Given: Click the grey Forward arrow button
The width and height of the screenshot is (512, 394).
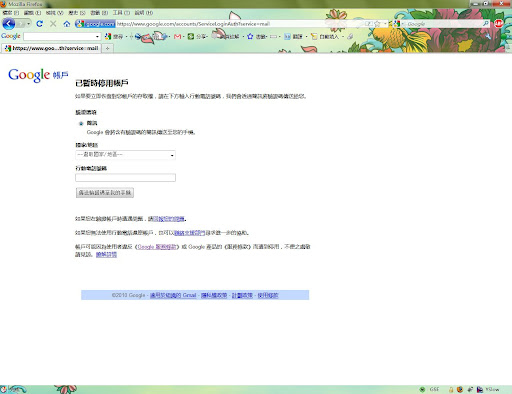Looking at the screenshot, I should click(21, 24).
